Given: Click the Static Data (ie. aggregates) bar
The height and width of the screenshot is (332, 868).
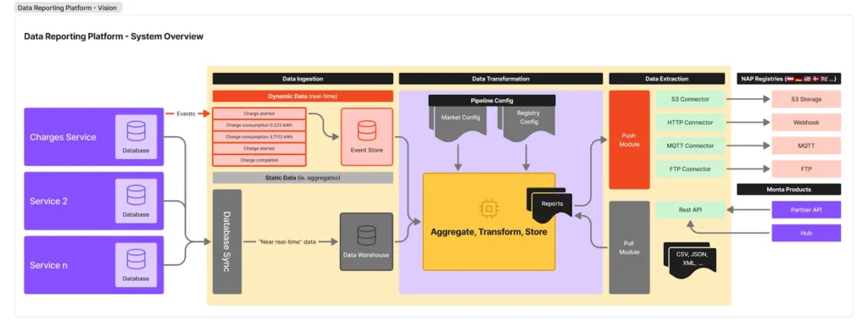Looking at the screenshot, I should [303, 178].
